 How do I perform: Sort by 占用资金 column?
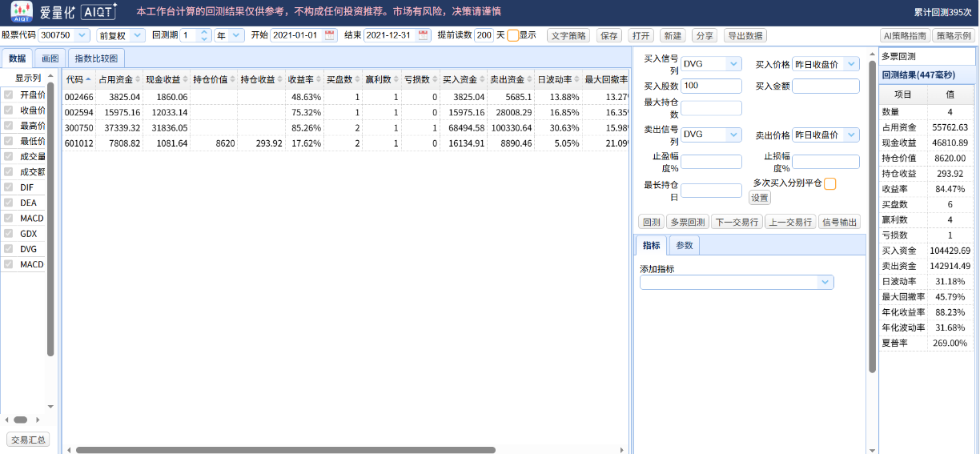pos(119,79)
